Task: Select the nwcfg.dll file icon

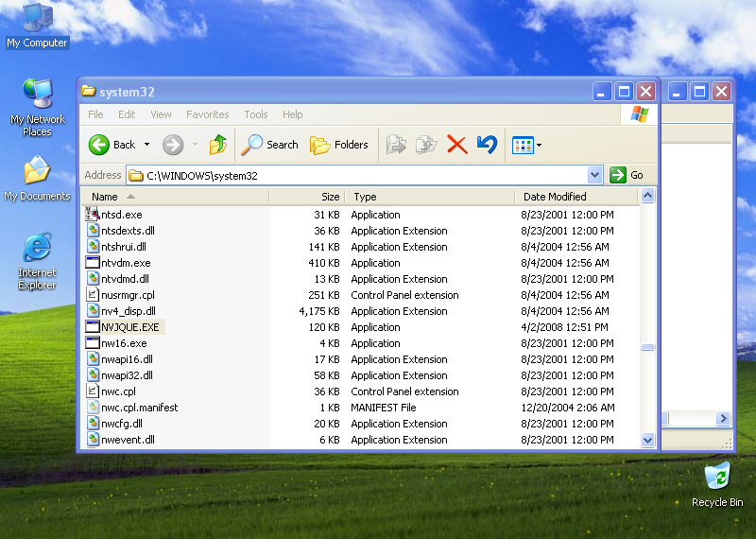Action: (93, 424)
